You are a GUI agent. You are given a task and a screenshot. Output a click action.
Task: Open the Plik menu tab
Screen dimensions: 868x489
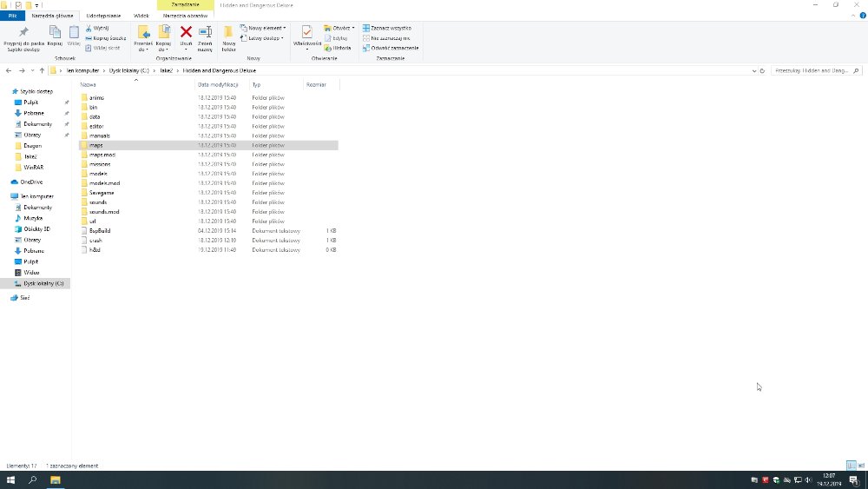click(12, 16)
